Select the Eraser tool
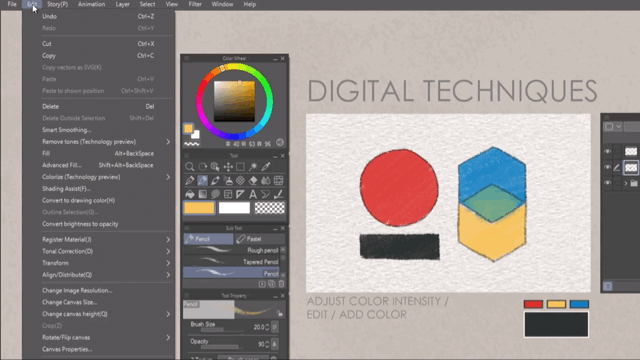640x360 pixels. 253,180
